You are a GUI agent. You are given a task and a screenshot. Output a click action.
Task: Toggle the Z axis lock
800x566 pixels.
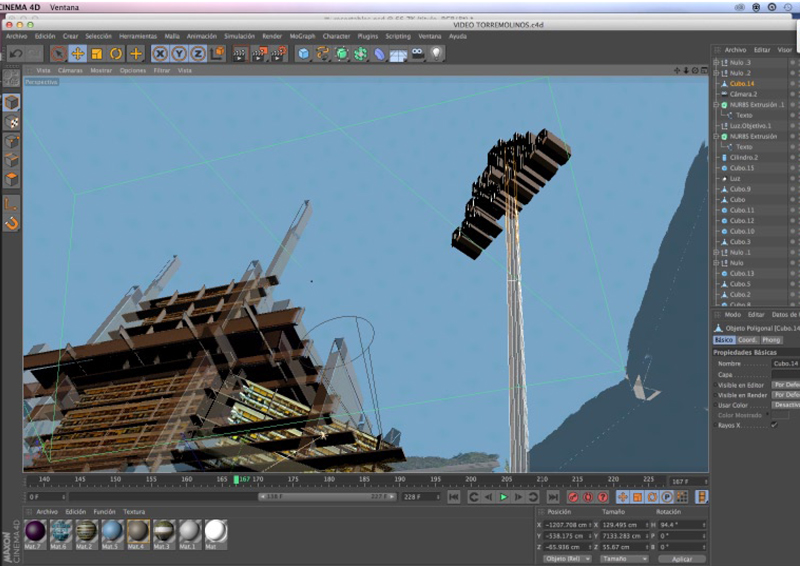(x=198, y=54)
